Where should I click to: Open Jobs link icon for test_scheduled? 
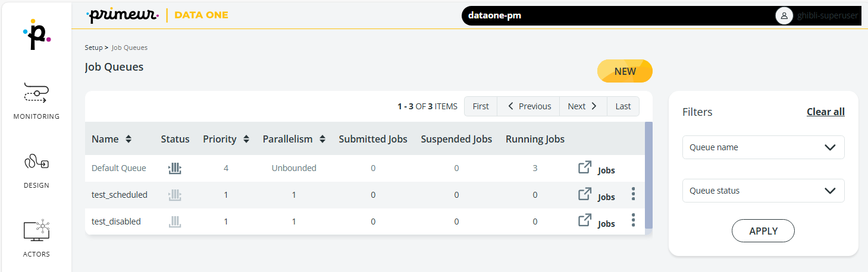tap(585, 194)
